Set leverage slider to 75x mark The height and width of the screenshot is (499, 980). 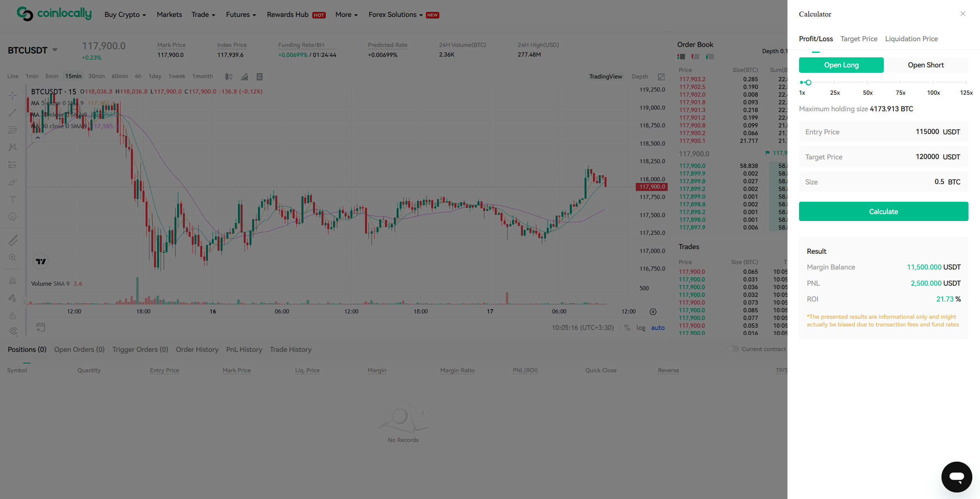click(x=900, y=82)
